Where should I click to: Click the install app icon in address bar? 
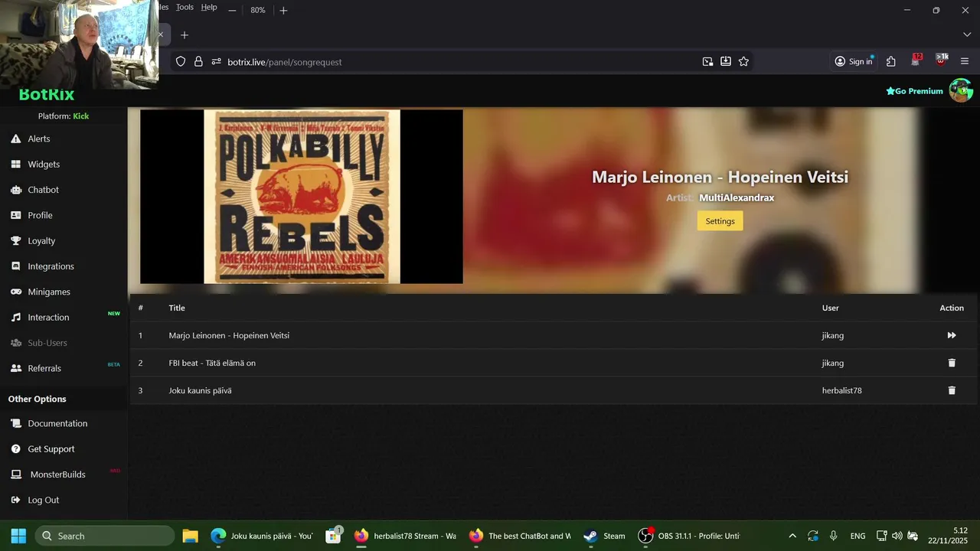726,61
